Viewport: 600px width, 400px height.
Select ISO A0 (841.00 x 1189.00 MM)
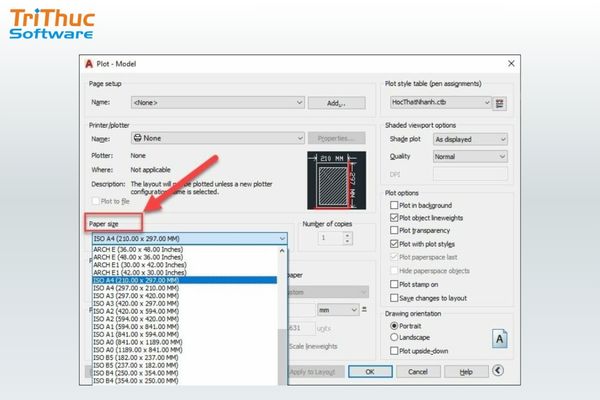(185, 342)
